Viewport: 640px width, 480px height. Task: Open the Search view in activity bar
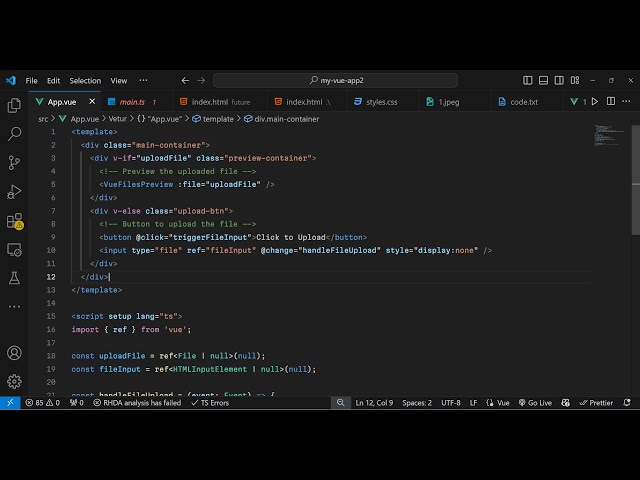click(14, 133)
